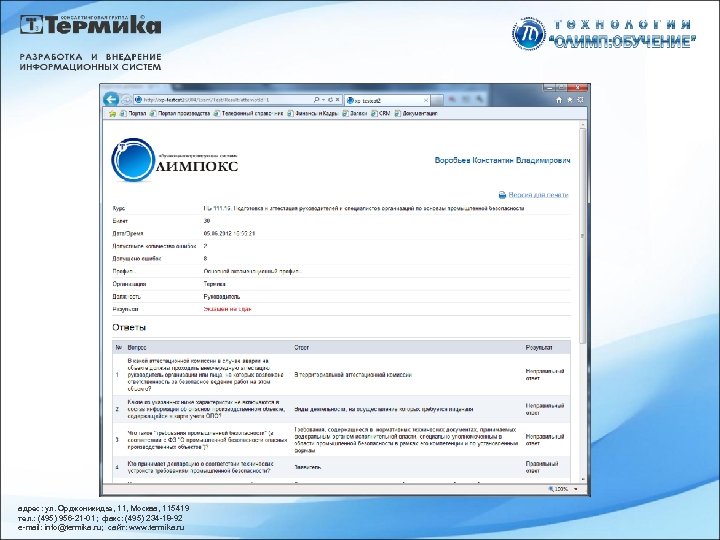This screenshot has height=540, width=720.
Task: Click the Ответы section heading
Action: pos(129,327)
